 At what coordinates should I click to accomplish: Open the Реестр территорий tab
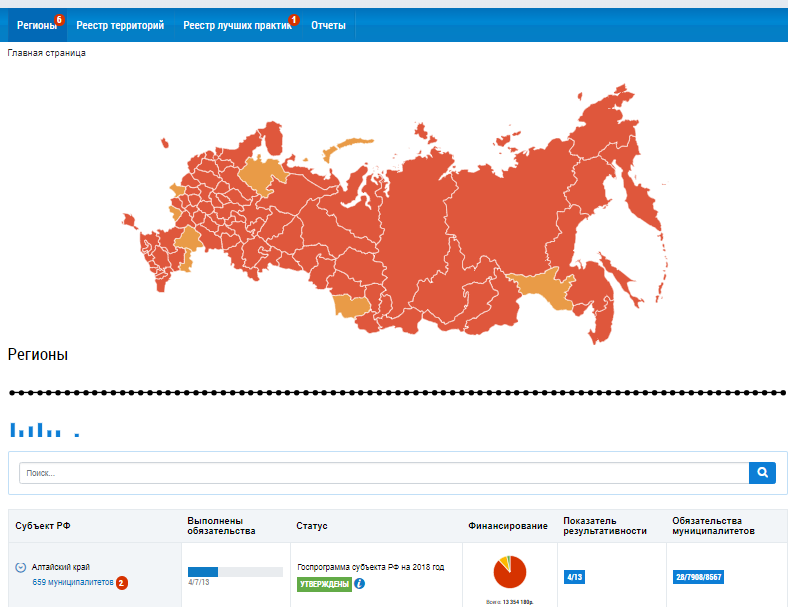tap(120, 26)
